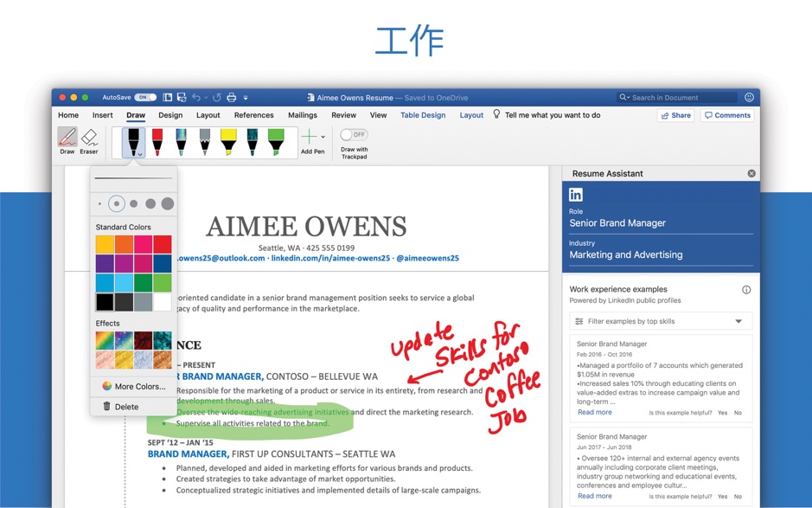Viewport: 812px width, 508px height.
Task: Switch to the Design ribbon tab
Action: [x=170, y=115]
